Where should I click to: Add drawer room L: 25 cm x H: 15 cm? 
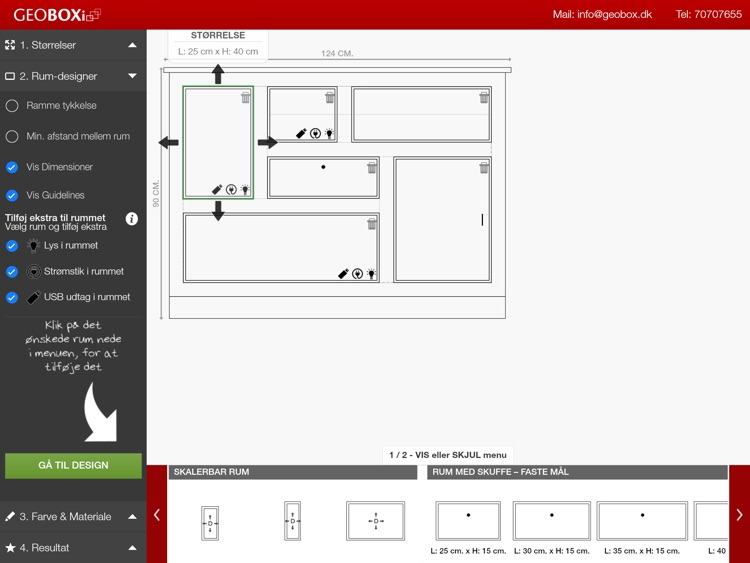(468, 521)
